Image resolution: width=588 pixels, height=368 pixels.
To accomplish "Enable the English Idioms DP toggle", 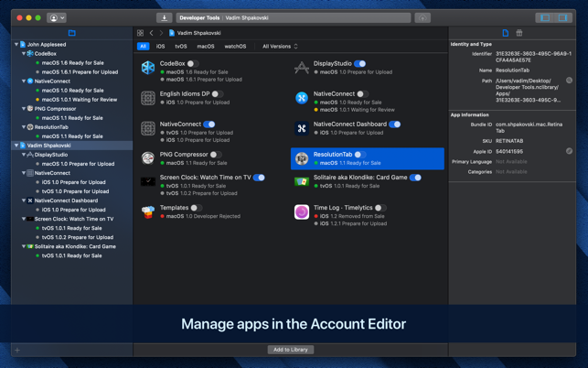I will click(x=218, y=94).
